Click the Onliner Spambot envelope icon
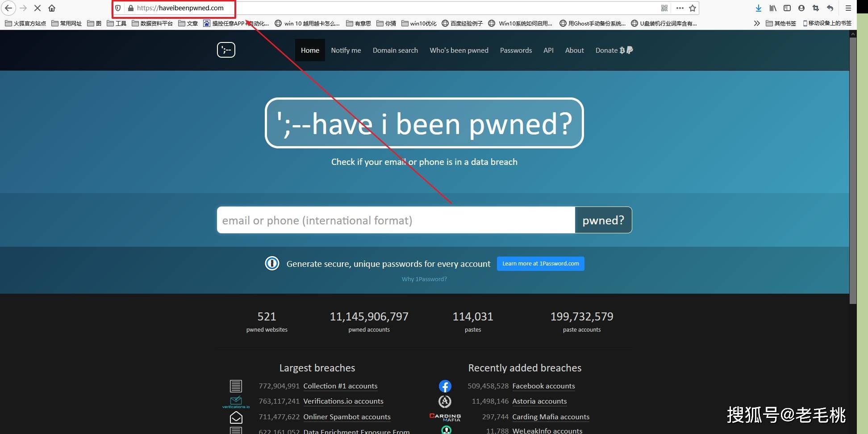868x434 pixels. click(236, 417)
